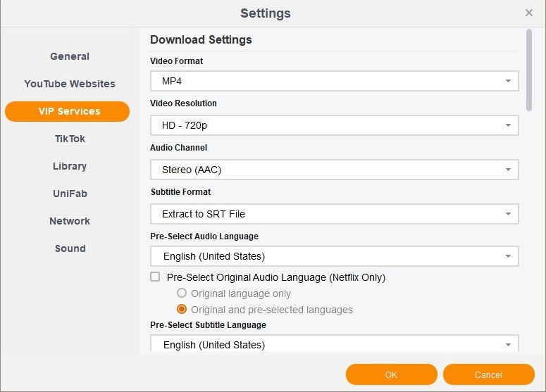Open the Video Format dropdown arrow

click(x=508, y=81)
